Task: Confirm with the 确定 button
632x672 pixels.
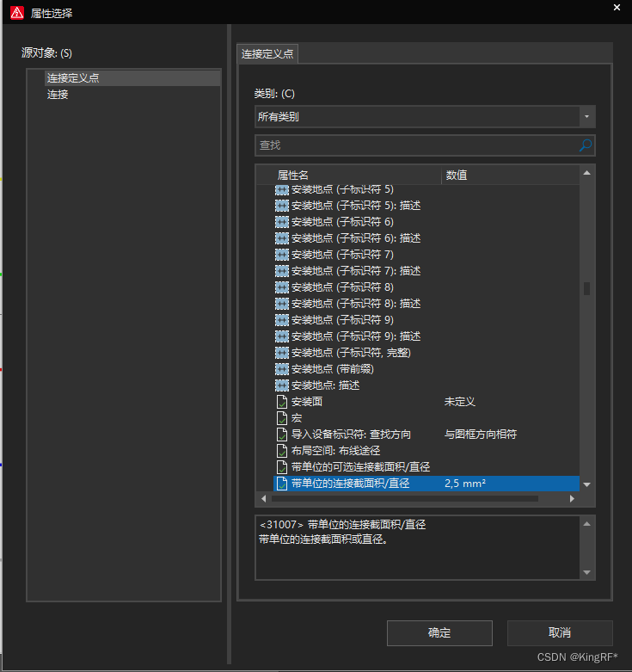Action: click(439, 632)
